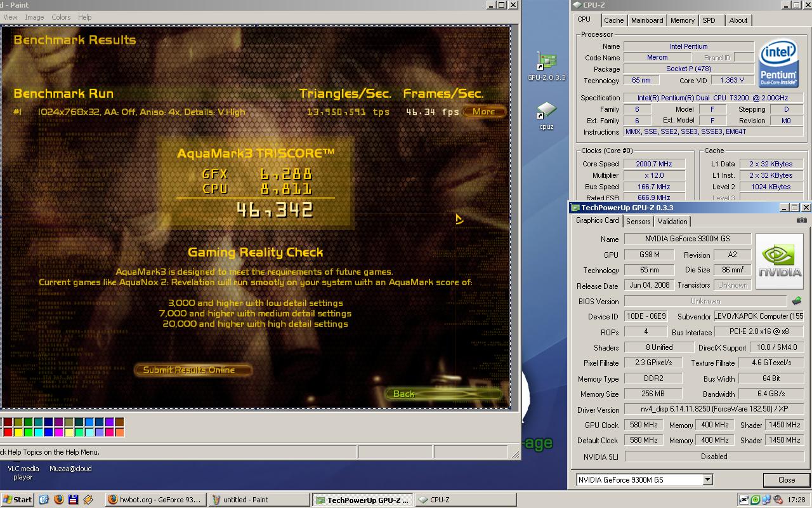
Task: Open the GPU-Z 0.3.3 desktop shortcut
Action: (x=546, y=66)
